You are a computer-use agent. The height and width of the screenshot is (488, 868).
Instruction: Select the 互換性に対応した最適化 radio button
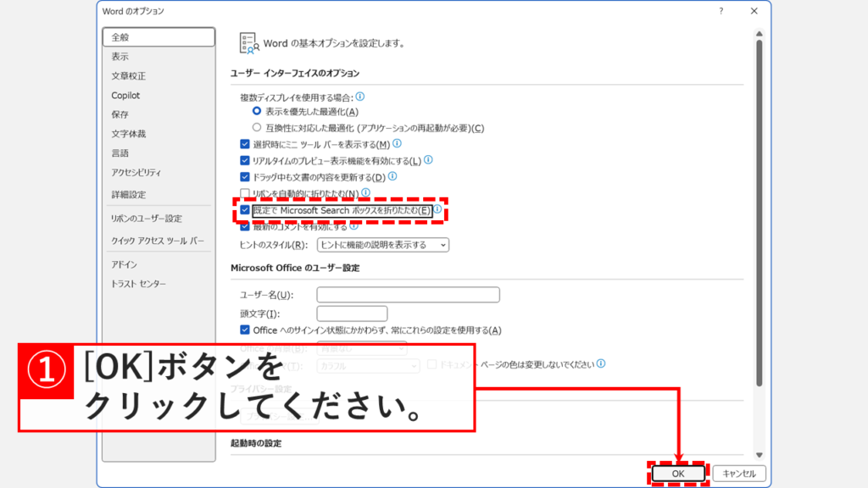pos(255,127)
